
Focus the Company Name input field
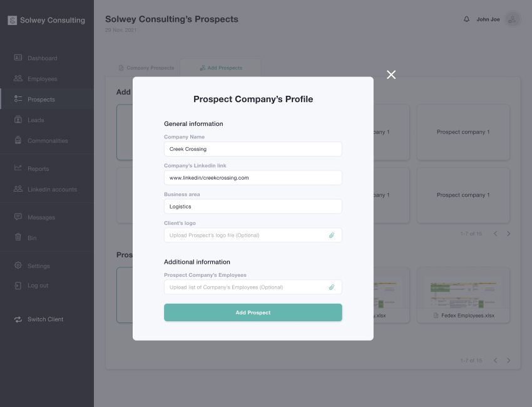click(253, 149)
